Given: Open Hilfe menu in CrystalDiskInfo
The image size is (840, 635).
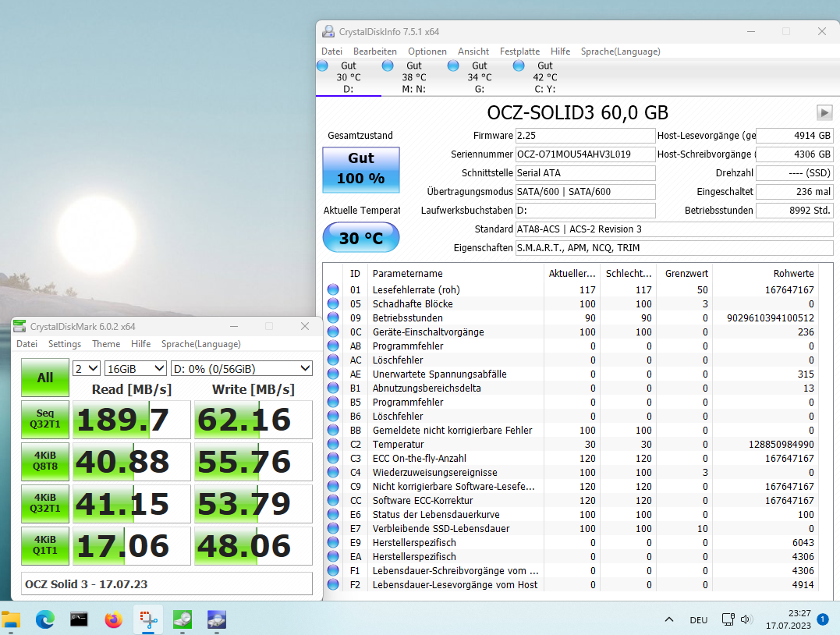Looking at the screenshot, I should (560, 51).
